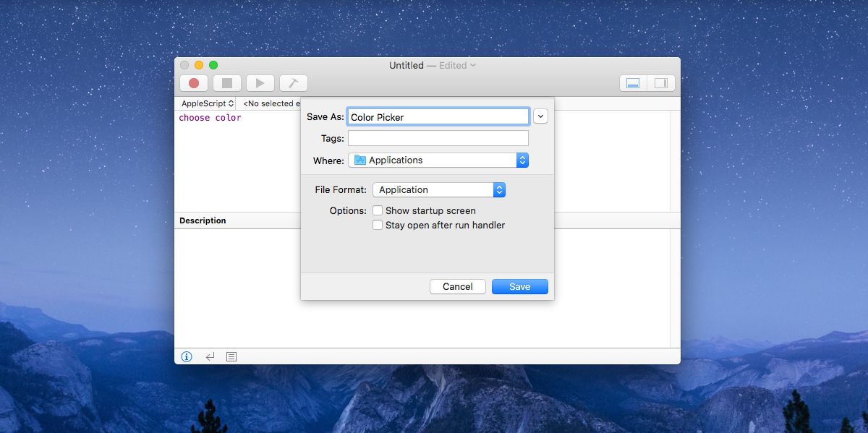Open the AppleScript language selector
This screenshot has height=433, width=868.
(x=207, y=104)
